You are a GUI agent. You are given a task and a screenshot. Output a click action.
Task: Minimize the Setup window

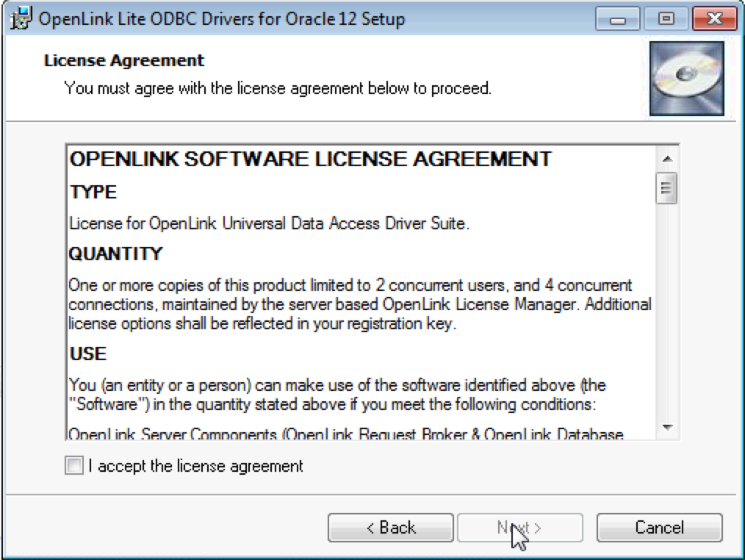coord(617,18)
